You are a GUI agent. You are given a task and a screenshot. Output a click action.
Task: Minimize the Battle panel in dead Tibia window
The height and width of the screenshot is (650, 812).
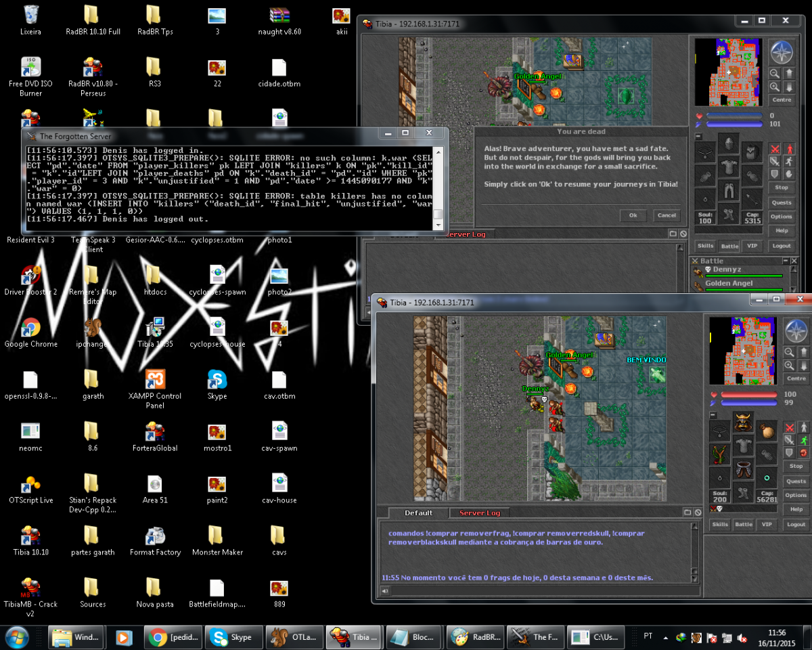[x=786, y=261]
